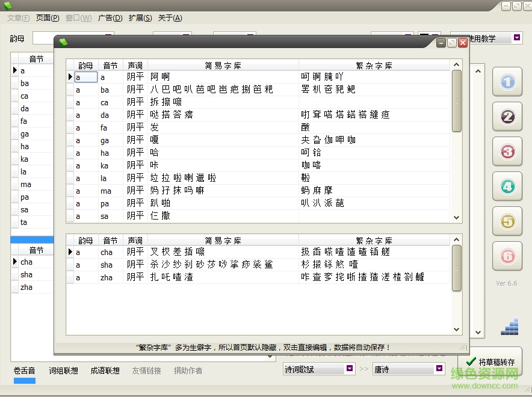Select numbered button 5 on the right
532x397 pixels.
[x=507, y=221]
